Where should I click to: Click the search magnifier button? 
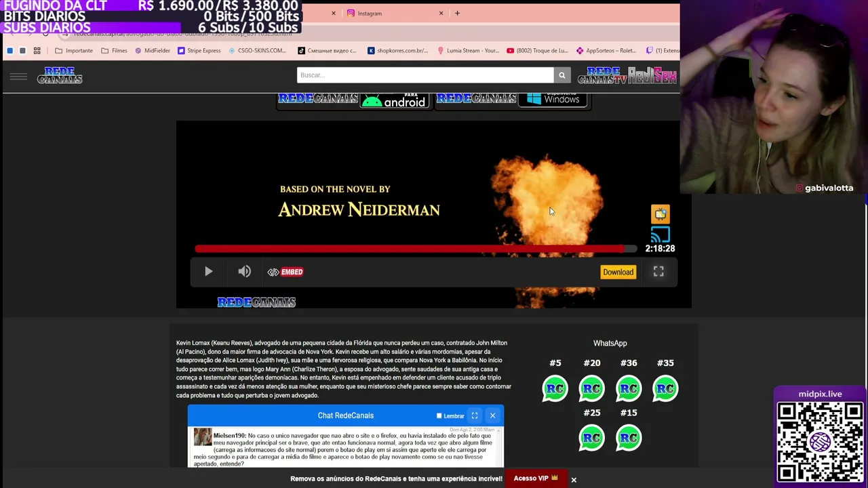tap(561, 75)
